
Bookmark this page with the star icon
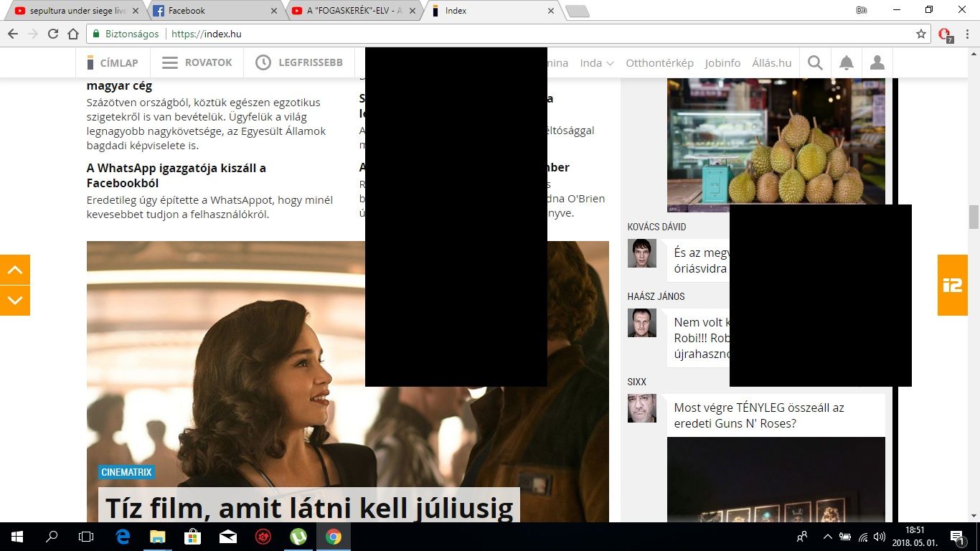tap(921, 34)
